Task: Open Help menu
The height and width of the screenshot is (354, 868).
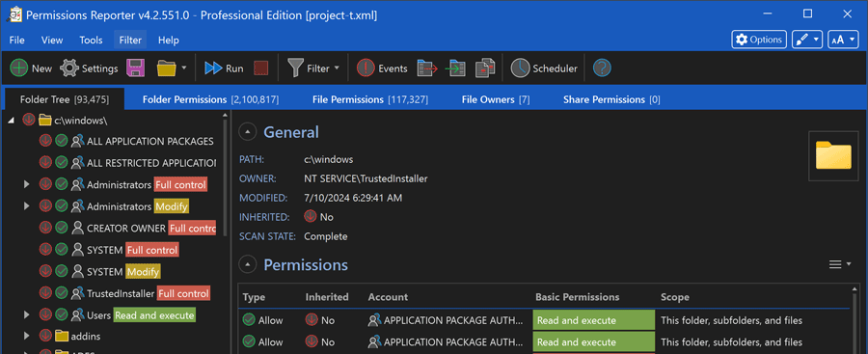Action: pos(168,40)
